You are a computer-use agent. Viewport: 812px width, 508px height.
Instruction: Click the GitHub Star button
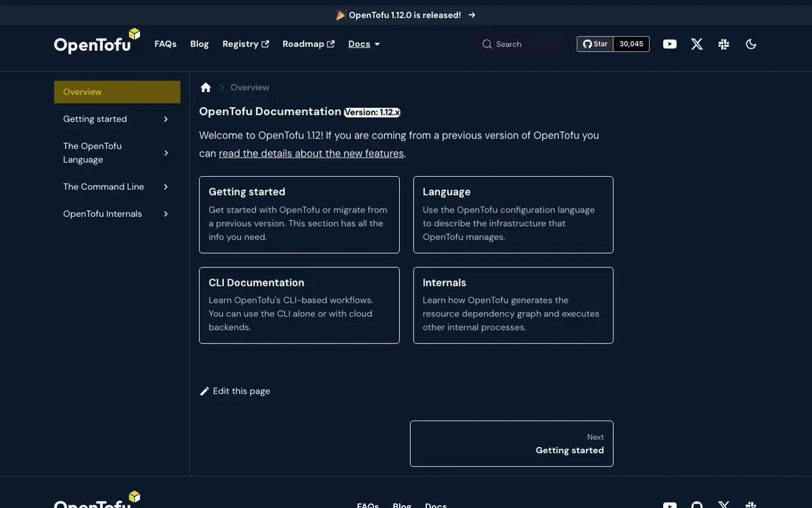(595, 44)
